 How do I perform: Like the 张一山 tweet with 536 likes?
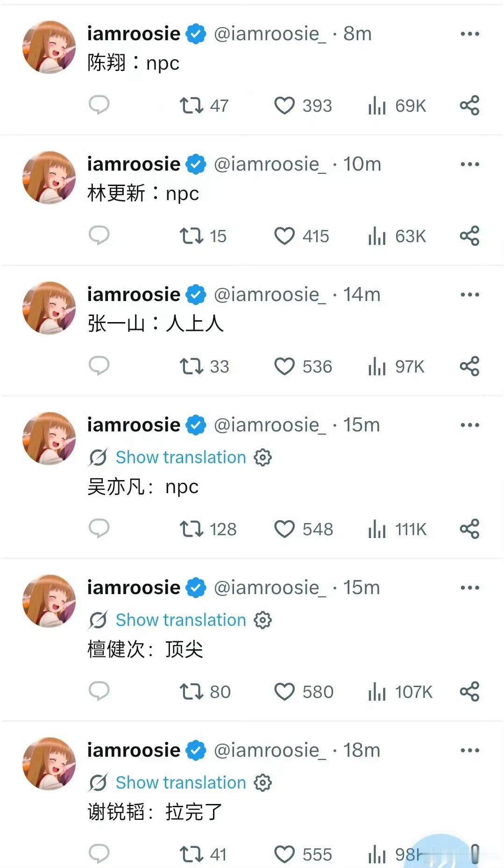tap(284, 366)
